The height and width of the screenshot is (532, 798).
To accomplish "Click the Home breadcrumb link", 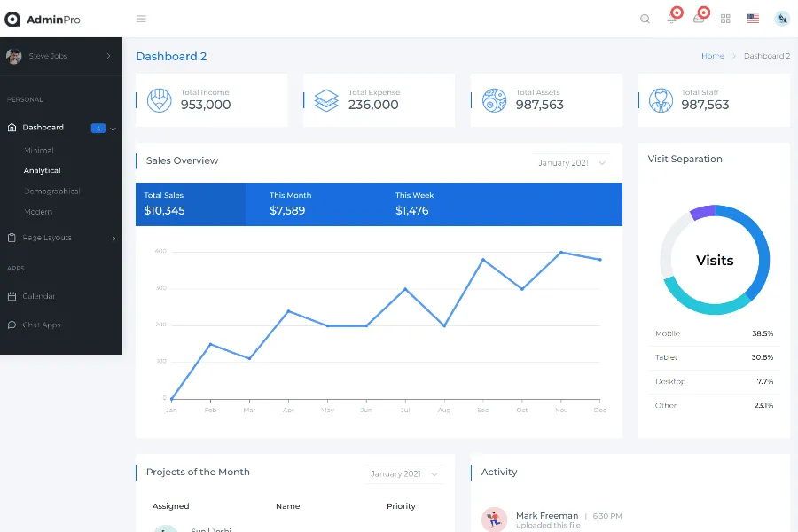I will point(712,56).
